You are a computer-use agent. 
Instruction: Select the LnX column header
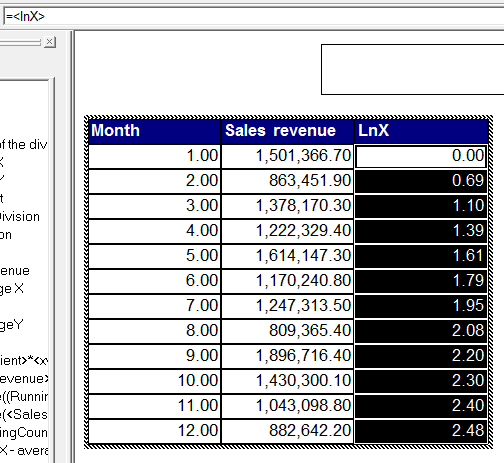[421, 131]
